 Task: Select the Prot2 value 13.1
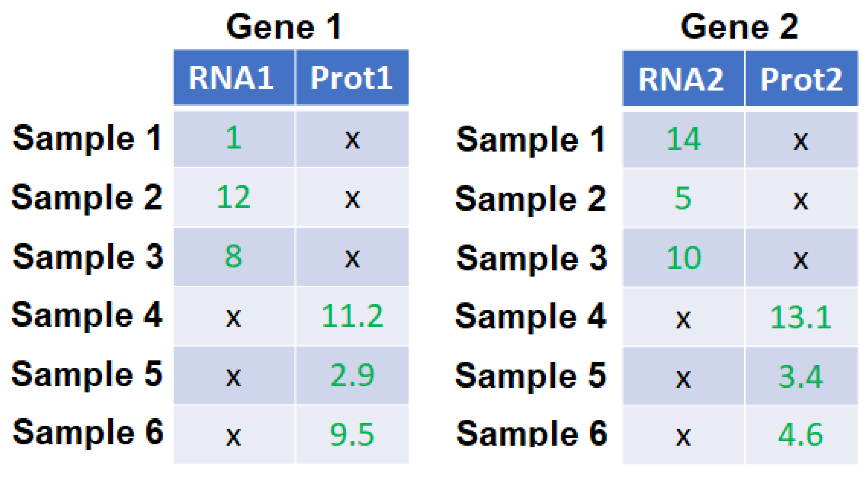[801, 317]
